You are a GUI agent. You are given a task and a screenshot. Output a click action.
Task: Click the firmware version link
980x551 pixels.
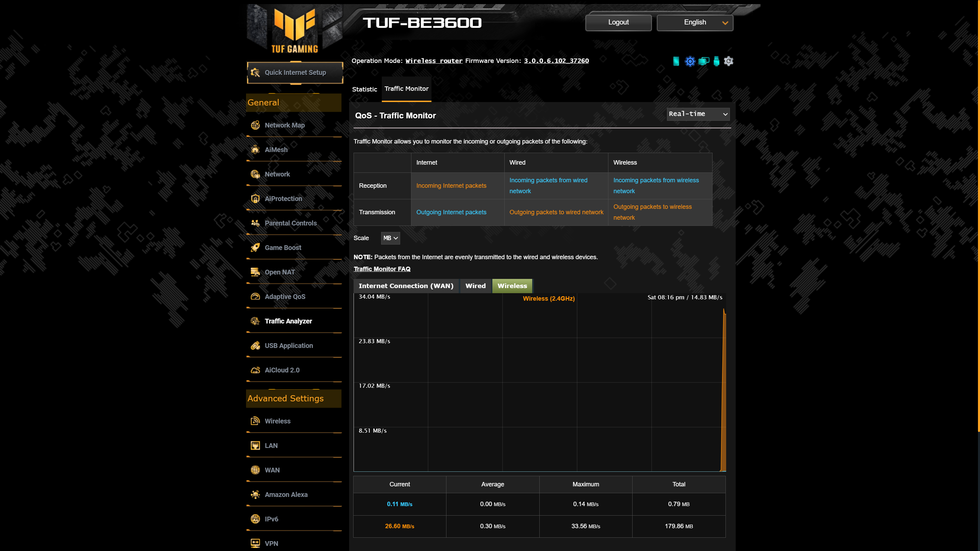[x=556, y=61]
